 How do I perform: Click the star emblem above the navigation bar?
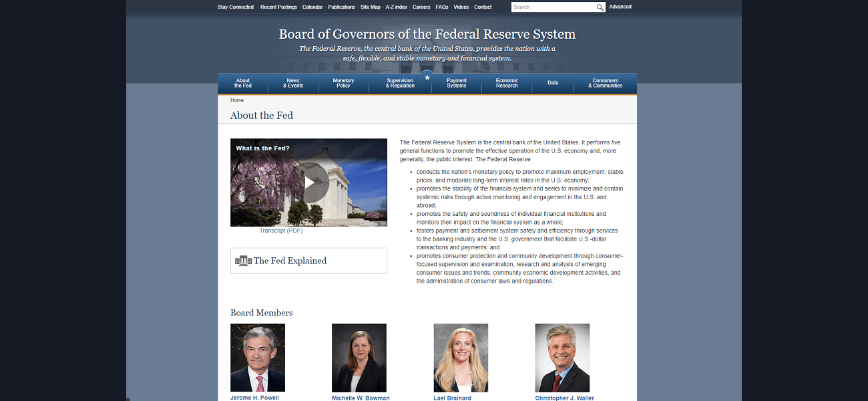(427, 78)
